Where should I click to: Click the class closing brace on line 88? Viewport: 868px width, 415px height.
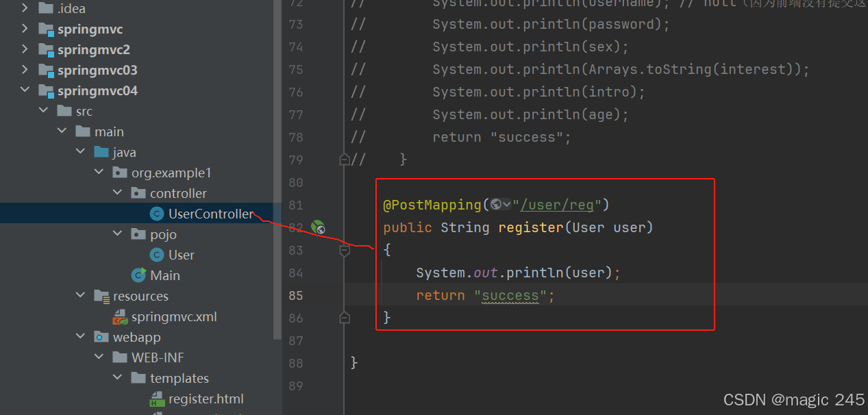[x=354, y=363]
